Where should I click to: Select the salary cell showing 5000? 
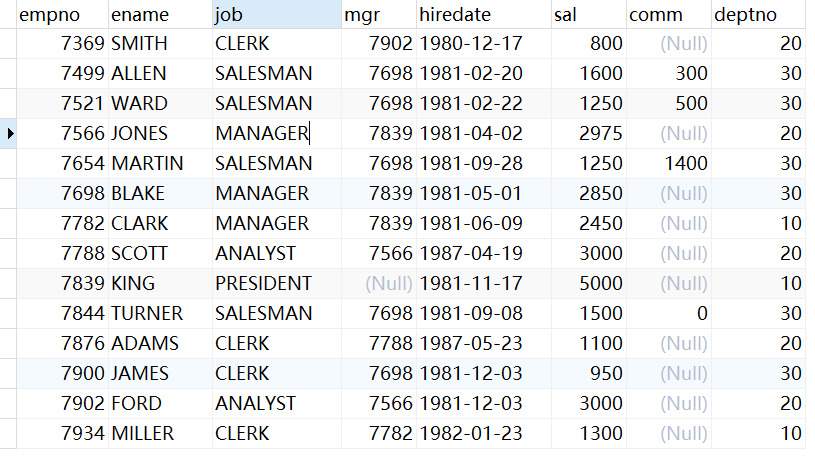602,283
